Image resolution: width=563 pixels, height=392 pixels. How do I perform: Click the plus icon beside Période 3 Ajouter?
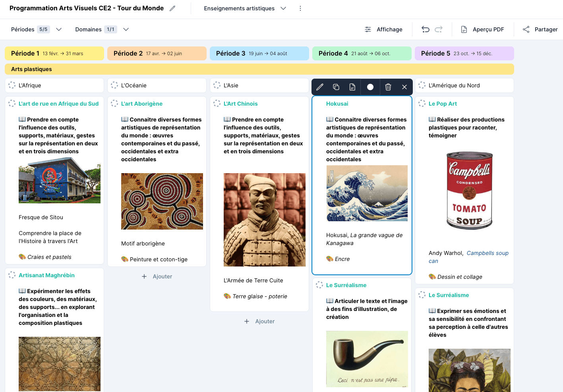[247, 321]
